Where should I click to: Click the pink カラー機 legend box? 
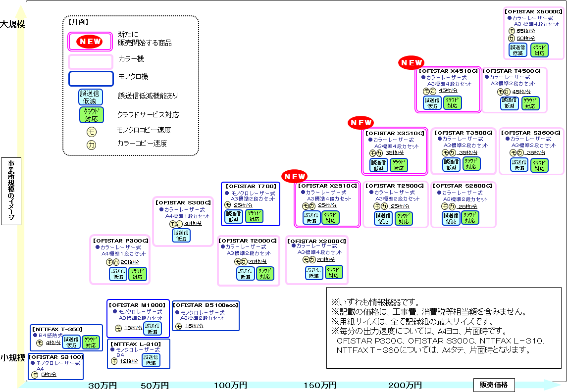[x=91, y=62]
